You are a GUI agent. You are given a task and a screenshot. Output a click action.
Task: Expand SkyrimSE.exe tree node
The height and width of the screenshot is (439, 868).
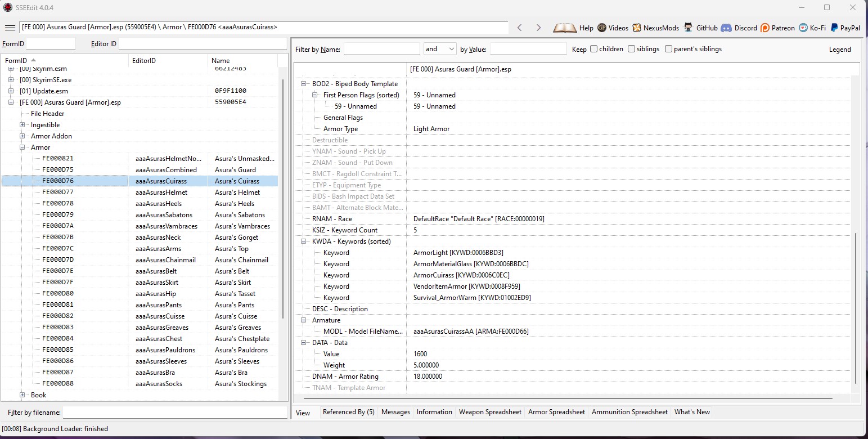tap(11, 80)
